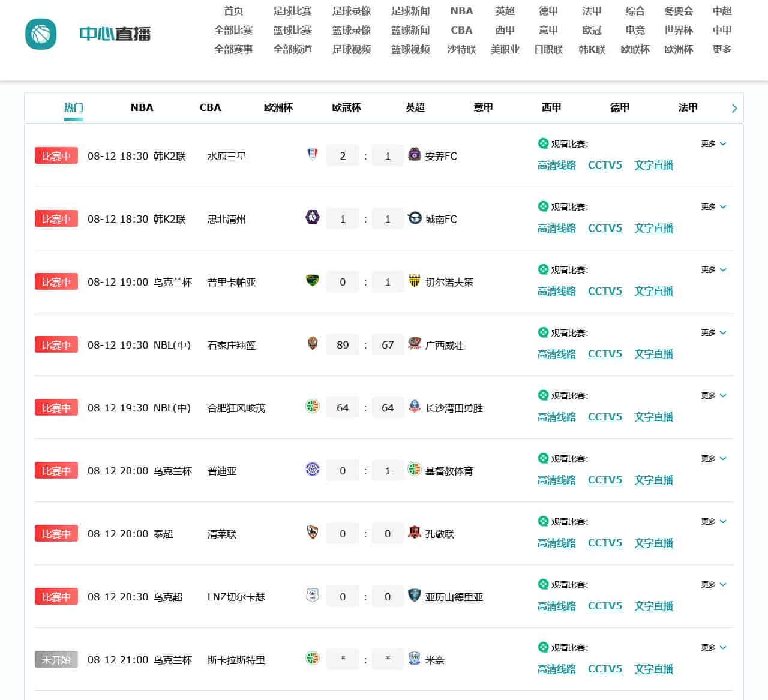Click 未开始 badge for 斯卡拉斯特里 match
This screenshot has height=700, width=768.
pyautogui.click(x=56, y=660)
